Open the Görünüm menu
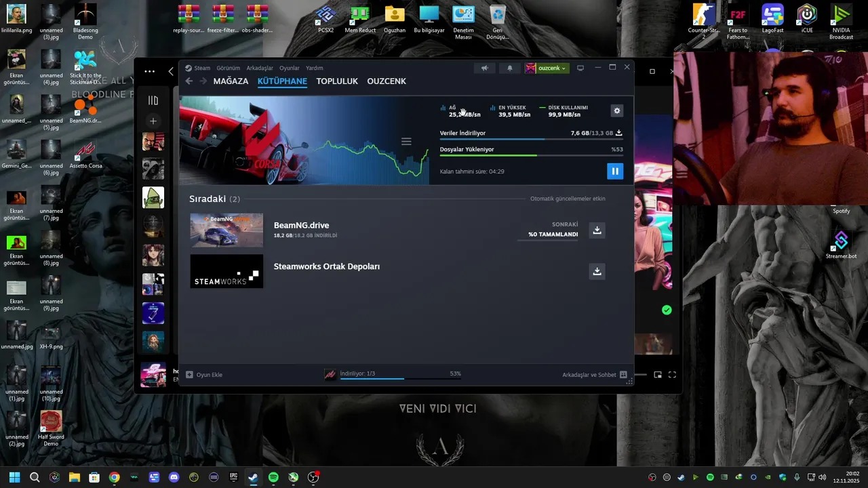868x488 pixels. tap(229, 68)
